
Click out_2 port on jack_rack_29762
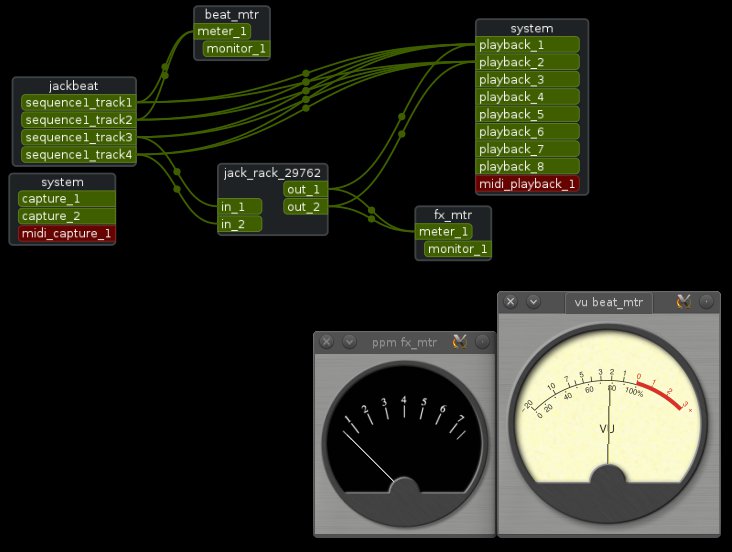coord(303,207)
